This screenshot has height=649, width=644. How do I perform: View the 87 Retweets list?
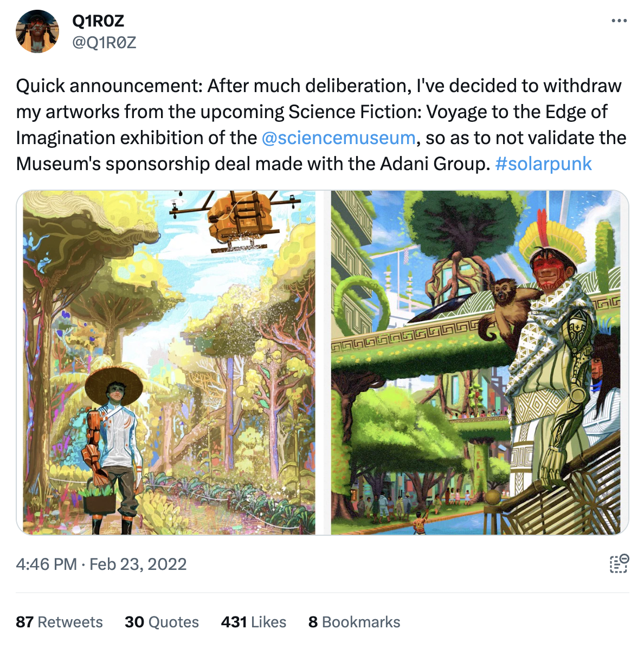59,622
